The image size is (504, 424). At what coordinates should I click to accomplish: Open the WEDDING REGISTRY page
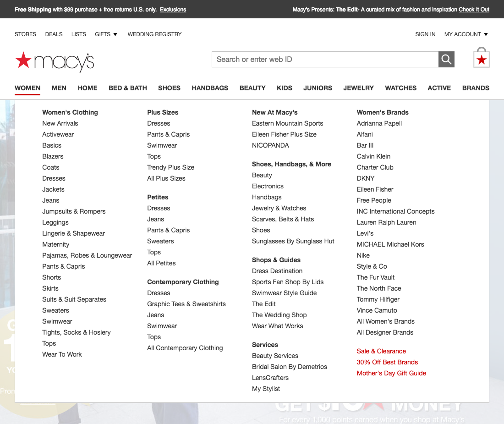point(154,34)
